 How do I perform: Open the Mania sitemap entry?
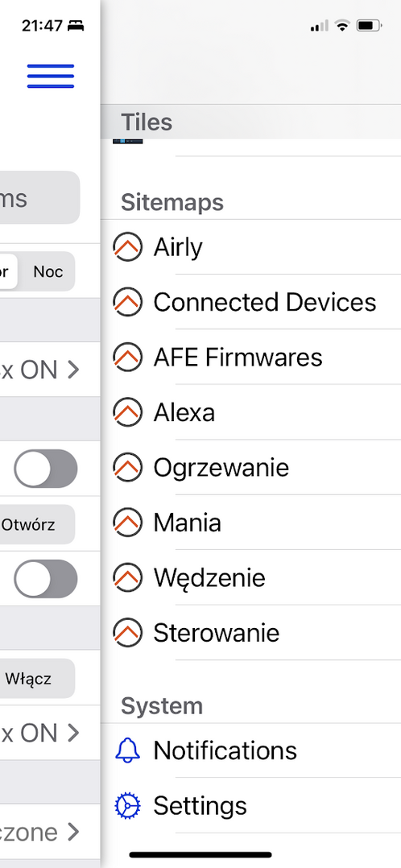pos(251,523)
